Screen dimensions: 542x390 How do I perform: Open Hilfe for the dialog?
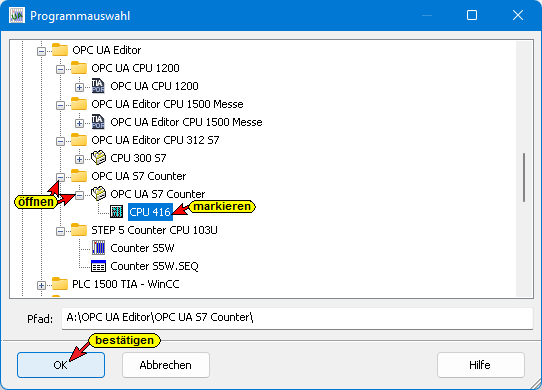point(480,365)
